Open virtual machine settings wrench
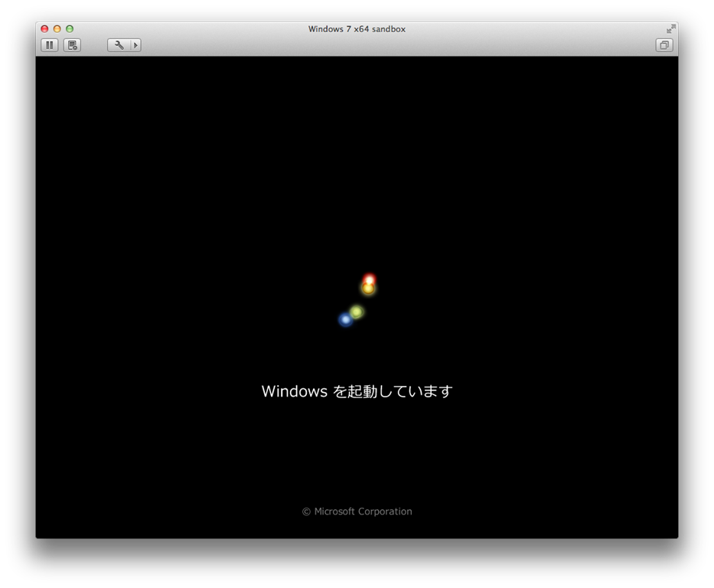The image size is (714, 588). (119, 45)
